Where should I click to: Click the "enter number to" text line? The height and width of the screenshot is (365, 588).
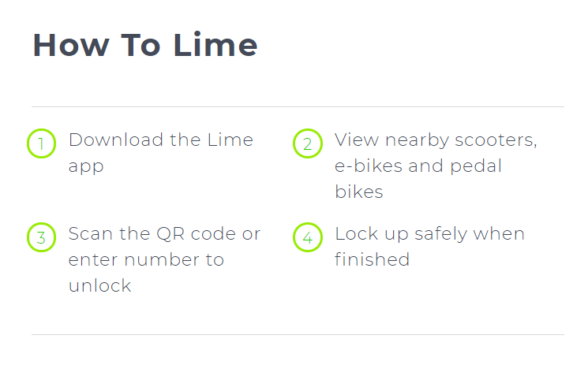tap(146, 260)
